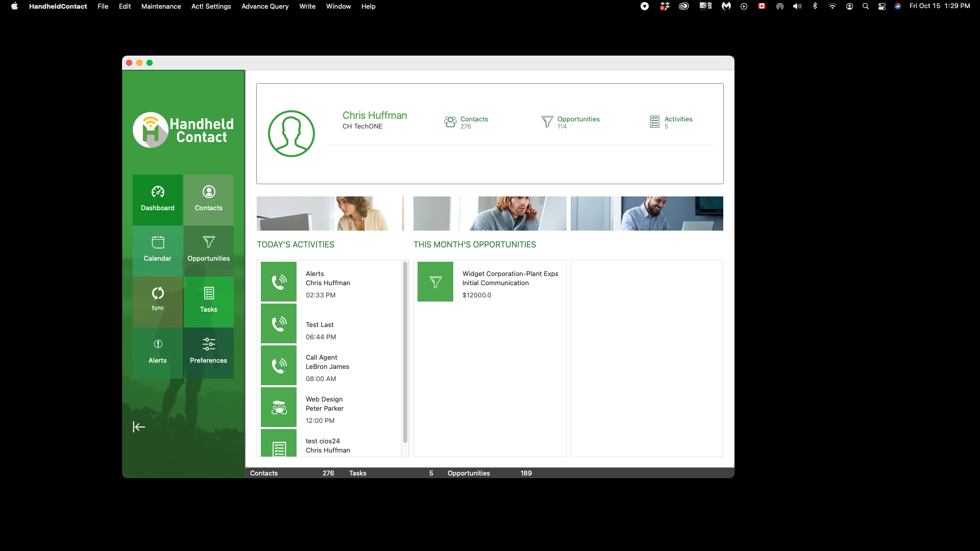Open the Write menu

[x=307, y=6]
